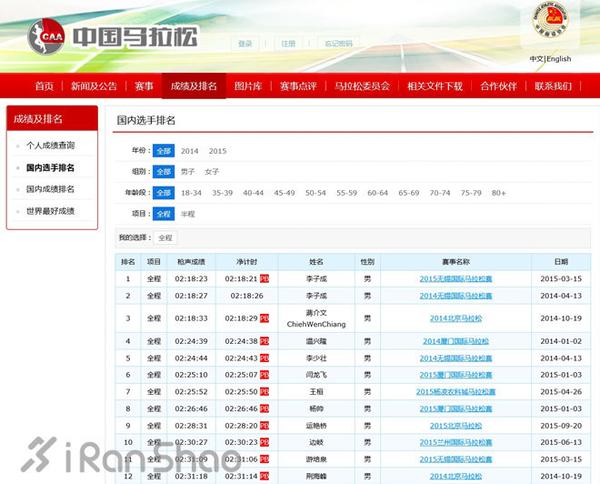The image size is (600, 484).
Task: Click the PB badge beside 02:28:20
Action: tap(264, 425)
